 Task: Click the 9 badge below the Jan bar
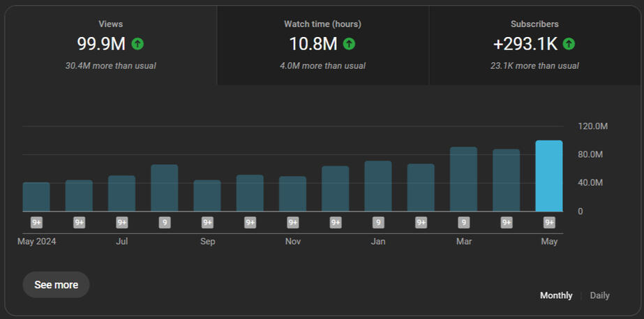378,223
